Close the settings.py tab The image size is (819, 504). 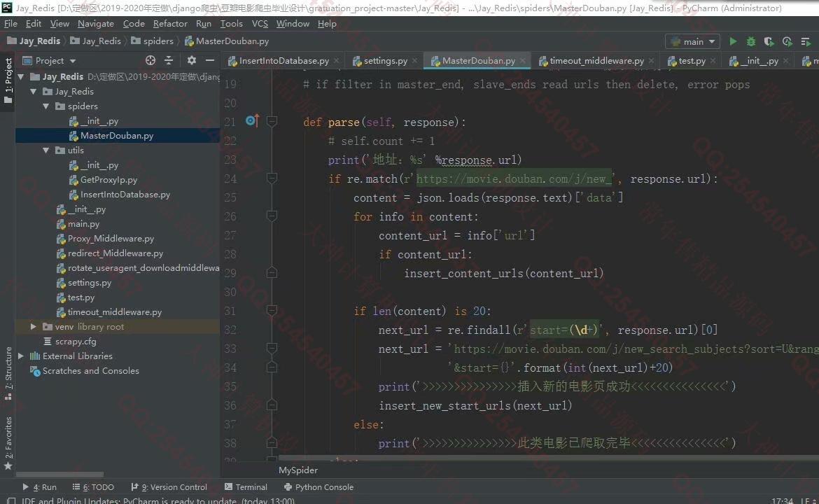pyautogui.click(x=414, y=61)
